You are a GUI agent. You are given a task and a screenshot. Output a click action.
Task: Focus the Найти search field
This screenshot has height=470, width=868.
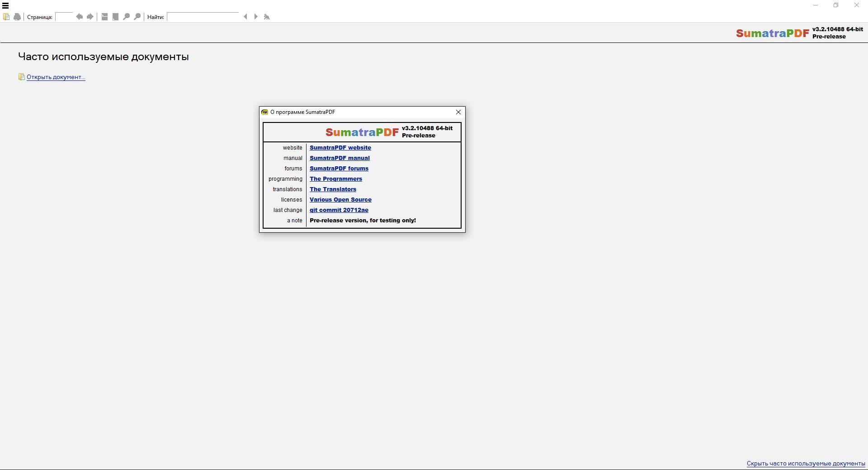pyautogui.click(x=203, y=17)
